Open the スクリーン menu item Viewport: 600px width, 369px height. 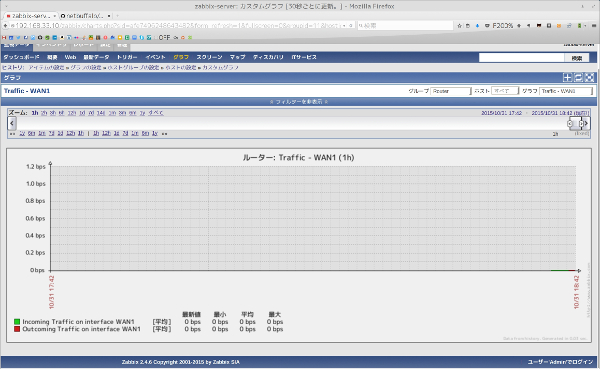pyautogui.click(x=209, y=57)
